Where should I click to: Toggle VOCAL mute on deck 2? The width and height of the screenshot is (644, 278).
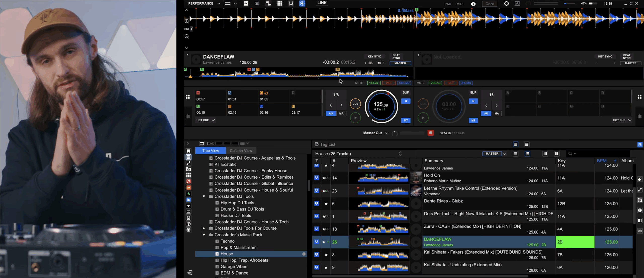coord(435,83)
